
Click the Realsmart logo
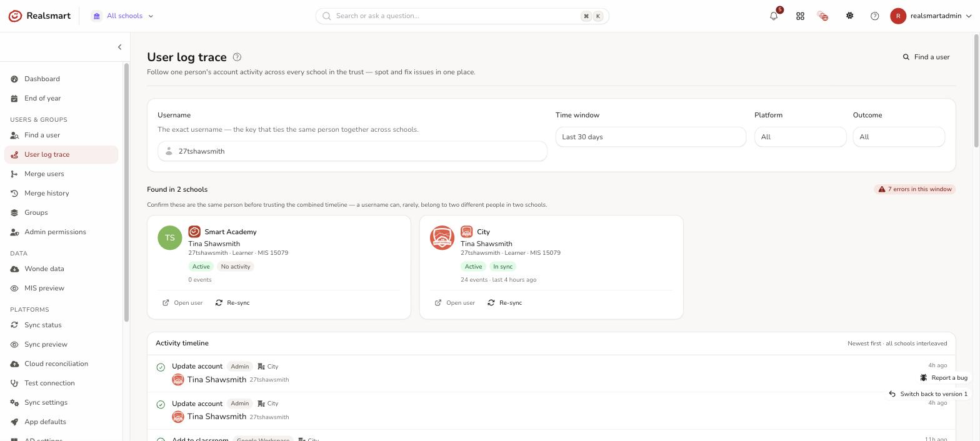(x=39, y=16)
